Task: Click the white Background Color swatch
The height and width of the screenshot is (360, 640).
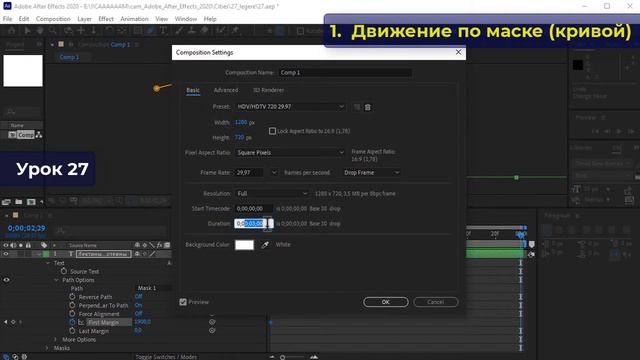Action: click(244, 245)
